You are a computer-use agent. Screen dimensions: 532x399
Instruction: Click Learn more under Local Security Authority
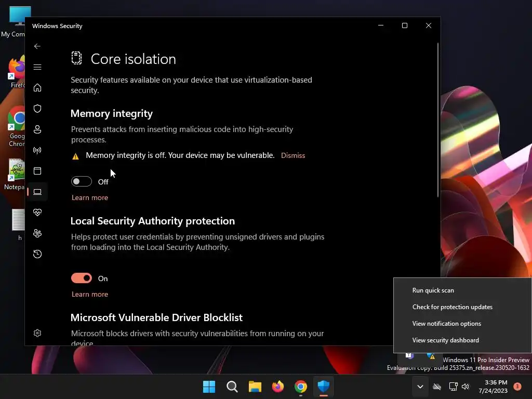pyautogui.click(x=90, y=294)
